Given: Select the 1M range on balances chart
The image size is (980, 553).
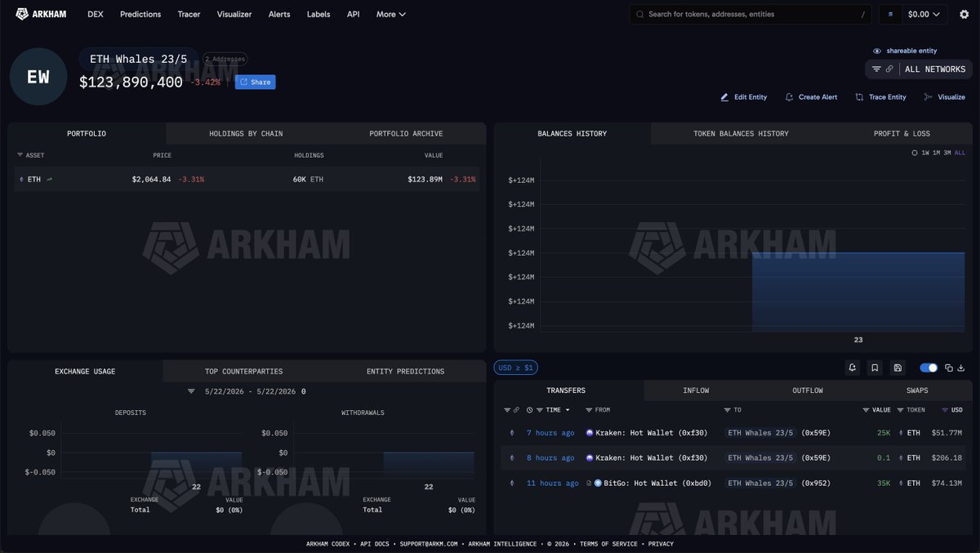Looking at the screenshot, I should tap(937, 153).
